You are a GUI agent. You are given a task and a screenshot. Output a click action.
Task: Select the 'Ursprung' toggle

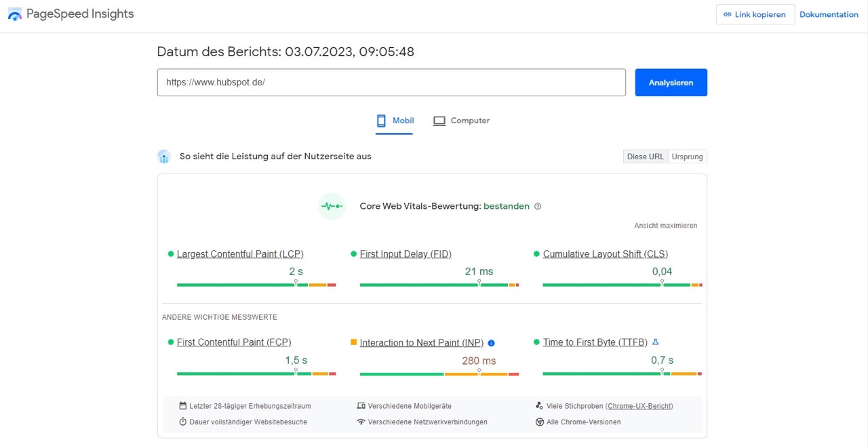(687, 157)
